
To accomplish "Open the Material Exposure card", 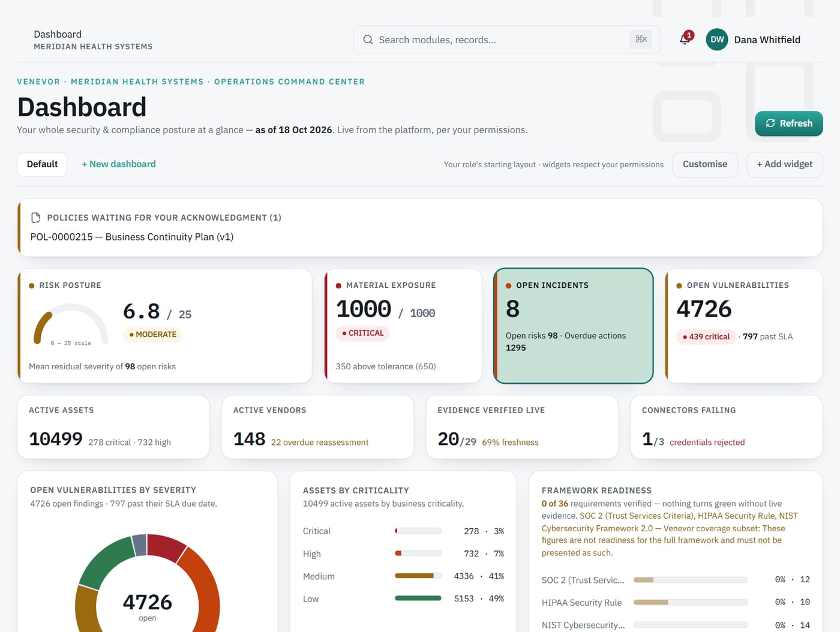I will (x=403, y=326).
